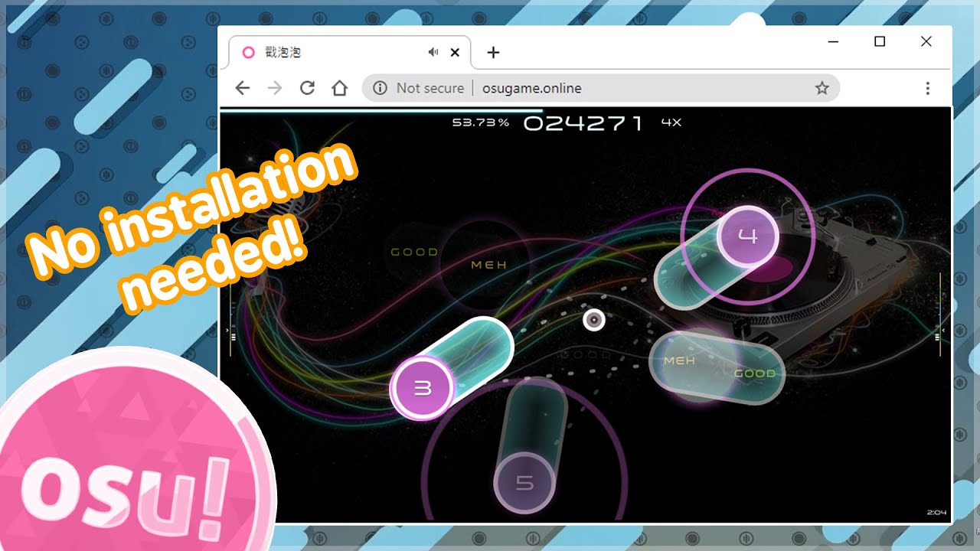The height and width of the screenshot is (551, 980).
Task: Click the browser back arrow
Action: [x=243, y=88]
